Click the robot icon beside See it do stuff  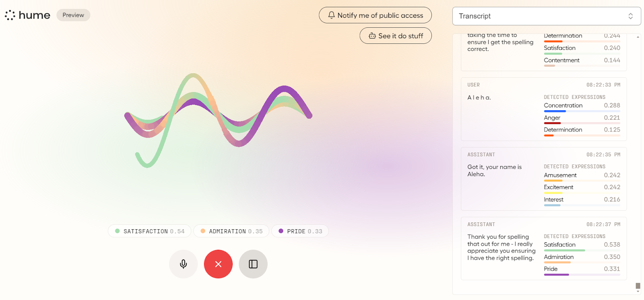click(372, 36)
